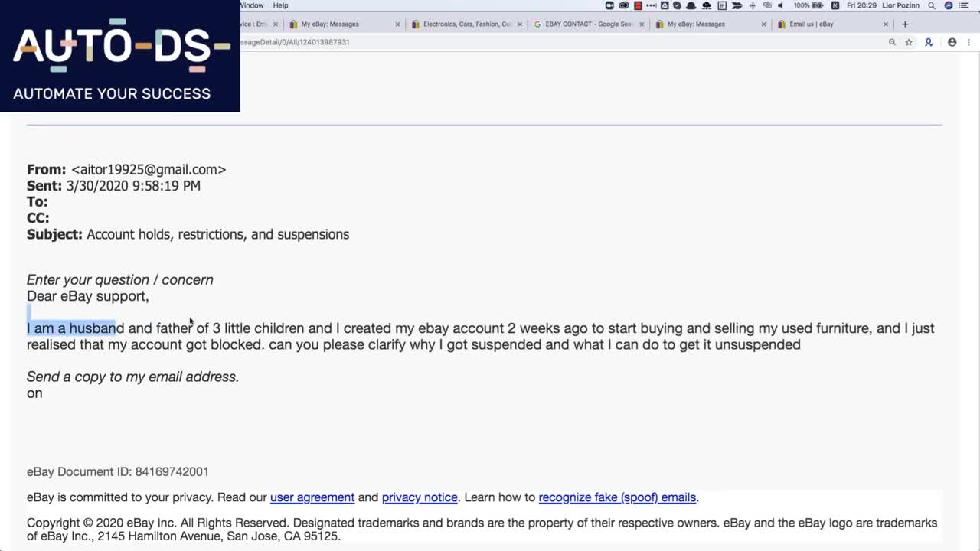
Task: Follow the recognize fake (spoof) emails link
Action: click(x=617, y=497)
